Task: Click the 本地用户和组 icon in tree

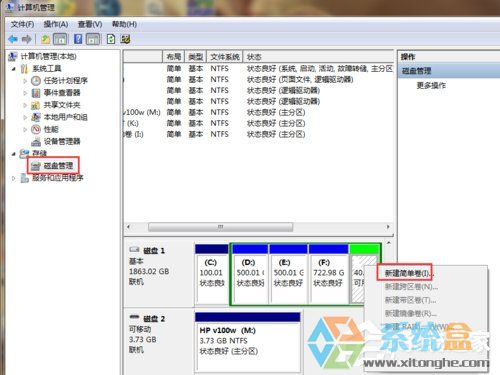Action: (x=36, y=117)
